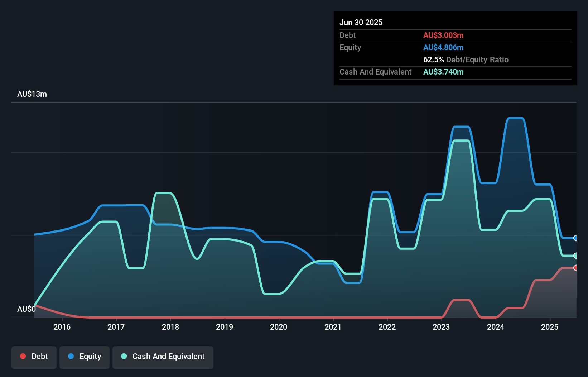Click the blue dot in Equity legend
This screenshot has height=377, width=588.
(x=71, y=356)
